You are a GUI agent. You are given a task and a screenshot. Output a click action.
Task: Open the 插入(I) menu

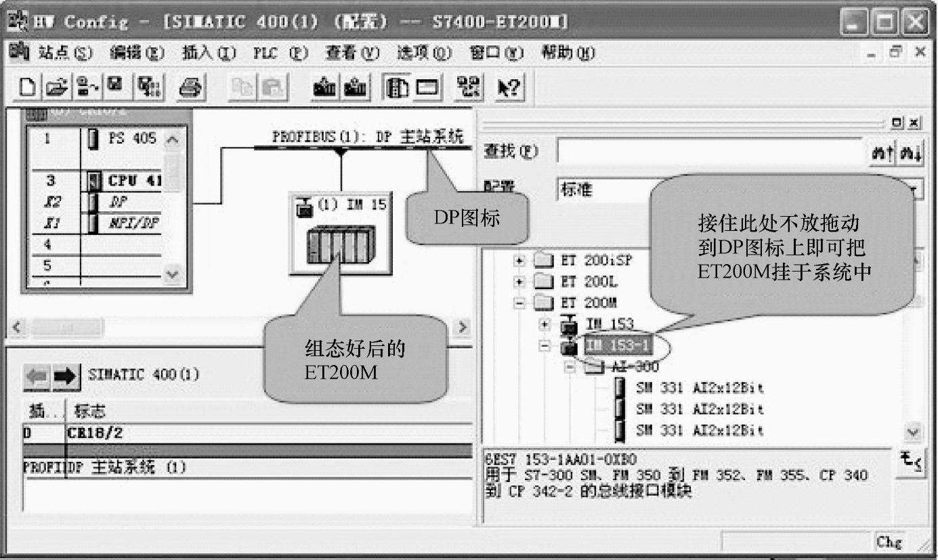tap(208, 53)
